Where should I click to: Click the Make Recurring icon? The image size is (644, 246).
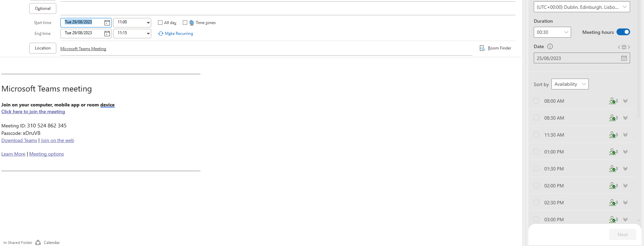click(x=161, y=34)
